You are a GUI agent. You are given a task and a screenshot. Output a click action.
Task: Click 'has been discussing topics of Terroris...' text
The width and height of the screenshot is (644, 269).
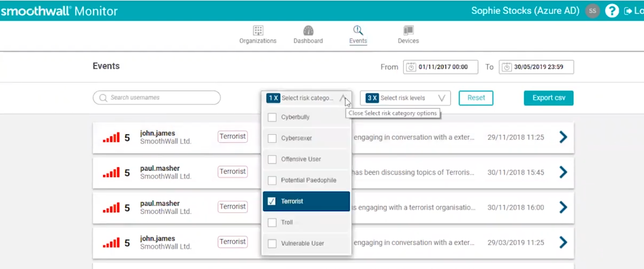click(x=413, y=172)
